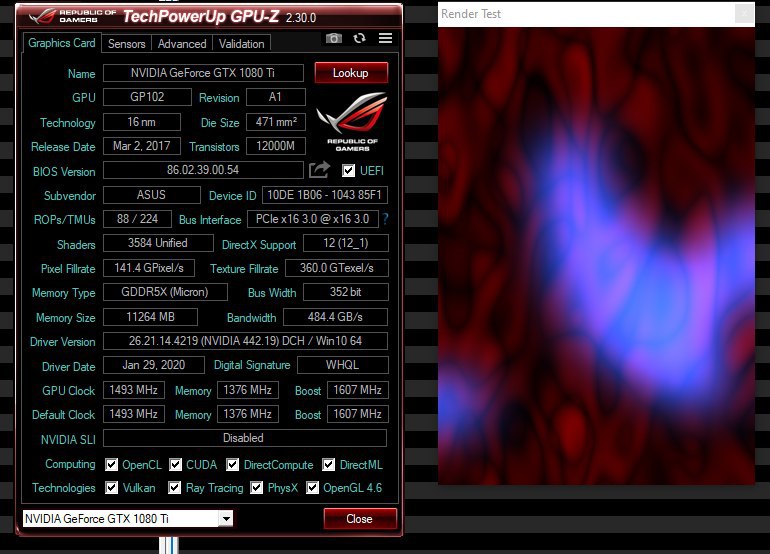Click the Lookup button

pyautogui.click(x=351, y=73)
